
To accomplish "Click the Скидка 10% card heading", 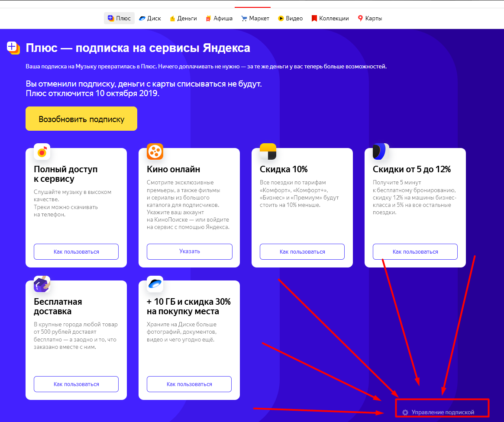I will click(x=284, y=169).
